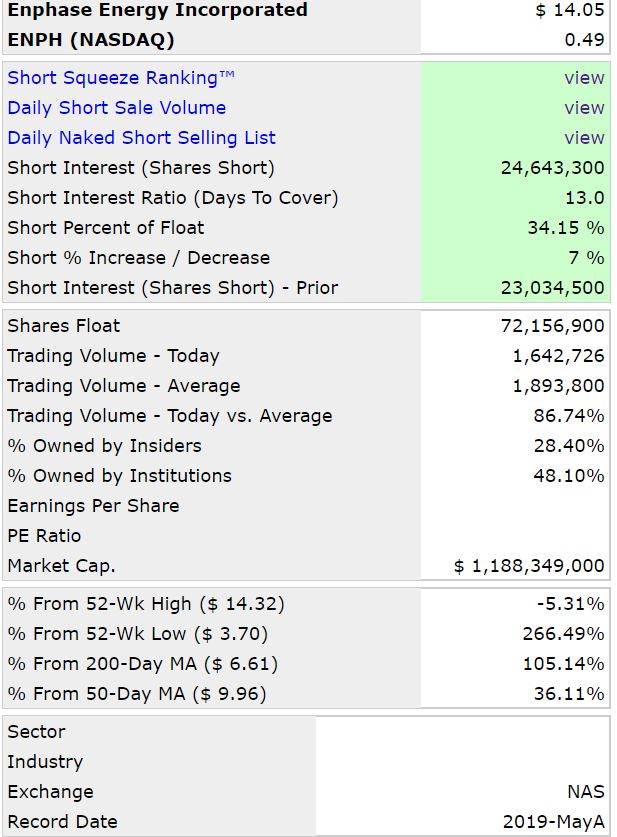This screenshot has width=617, height=837.
Task: Open the Short Squeeze Ranking link
Action: point(112,78)
